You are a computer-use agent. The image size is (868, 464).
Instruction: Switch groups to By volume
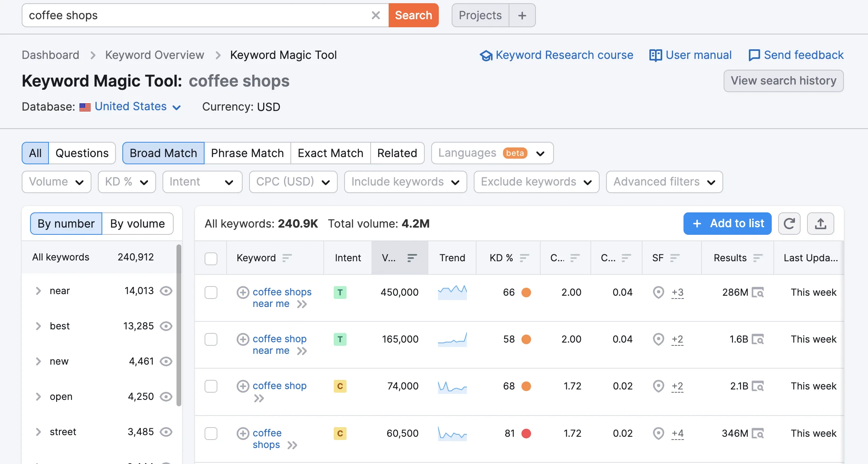(x=138, y=224)
